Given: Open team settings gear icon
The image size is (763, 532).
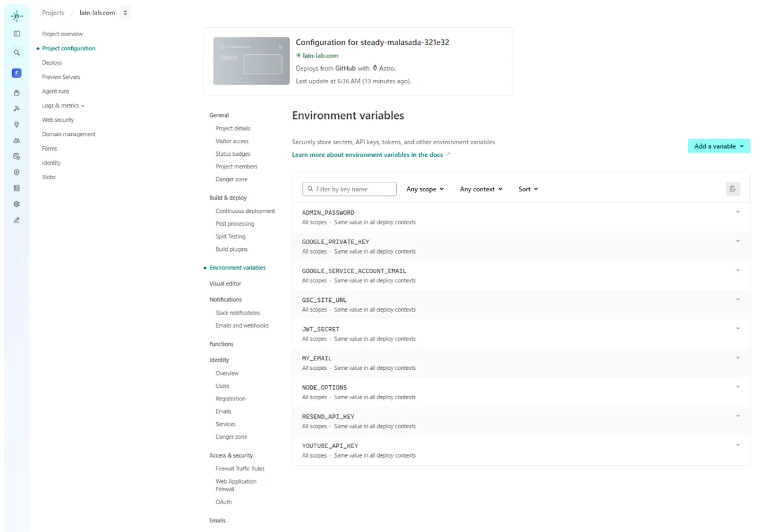Looking at the screenshot, I should pos(17,204).
